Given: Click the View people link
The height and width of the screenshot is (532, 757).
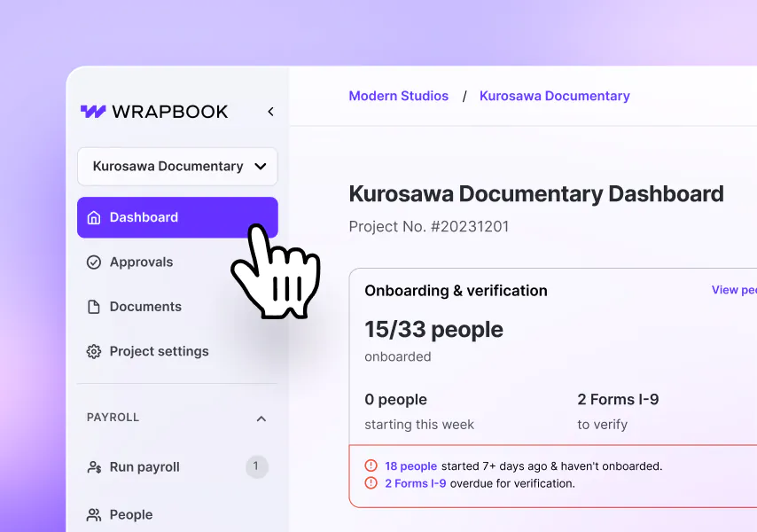Looking at the screenshot, I should [734, 290].
